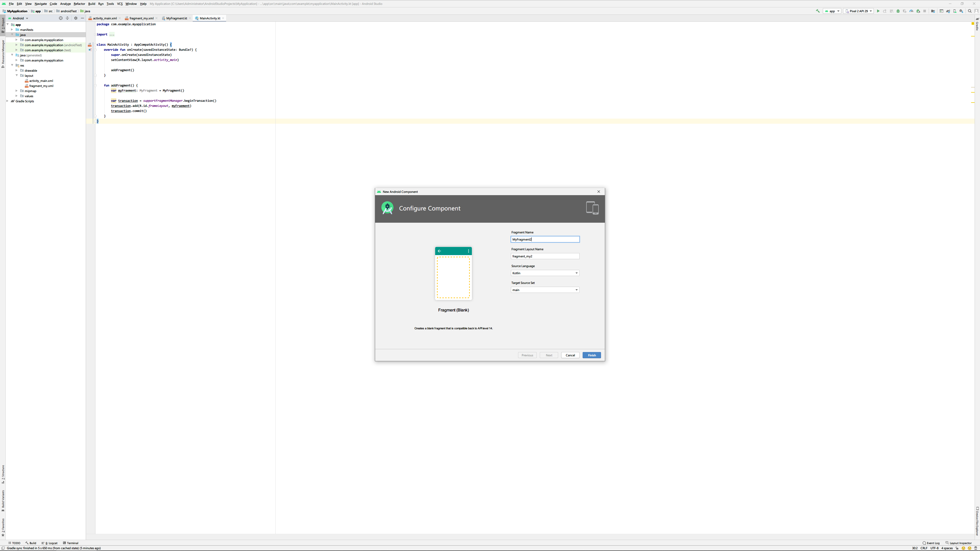The image size is (980, 551).
Task: Click the Fragment Layout Name field
Action: (545, 256)
